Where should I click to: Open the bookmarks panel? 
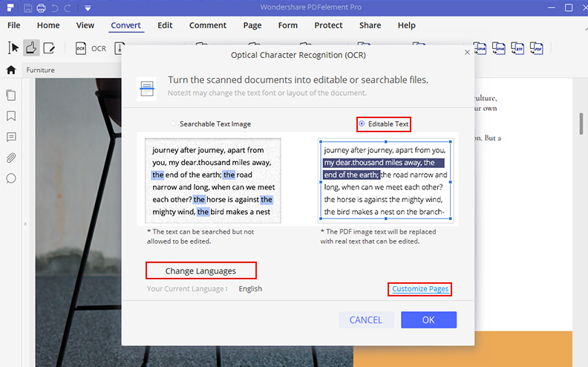point(11,116)
